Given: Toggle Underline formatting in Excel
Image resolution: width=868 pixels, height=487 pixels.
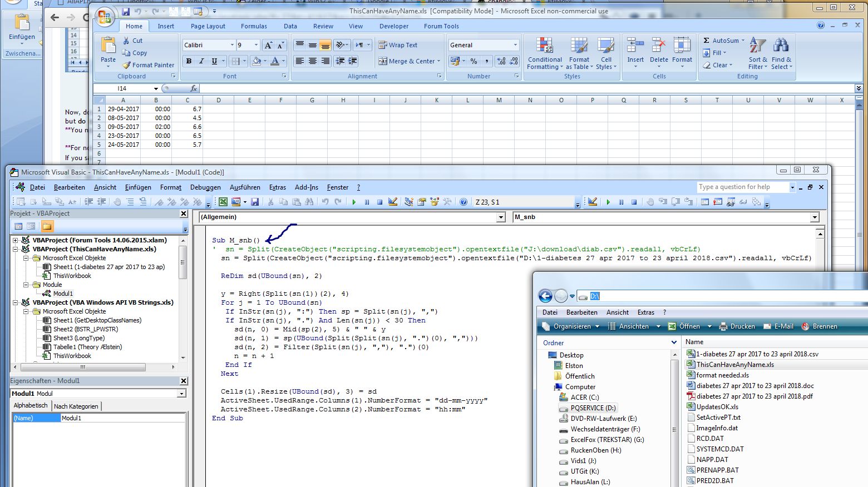Looking at the screenshot, I should [214, 61].
